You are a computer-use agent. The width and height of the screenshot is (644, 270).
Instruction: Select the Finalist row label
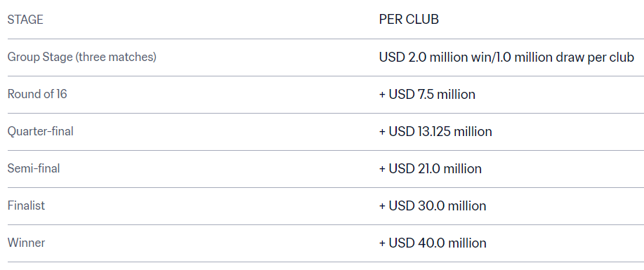point(26,205)
